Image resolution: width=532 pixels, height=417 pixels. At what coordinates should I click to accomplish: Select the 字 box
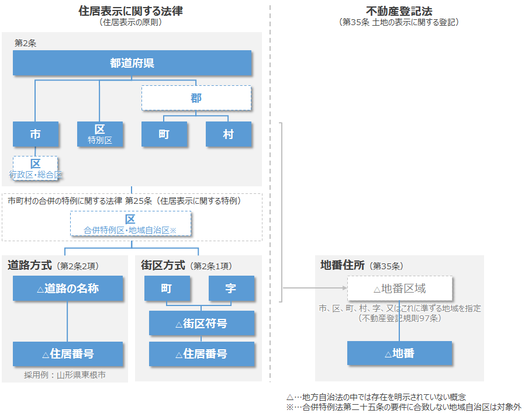point(231,289)
